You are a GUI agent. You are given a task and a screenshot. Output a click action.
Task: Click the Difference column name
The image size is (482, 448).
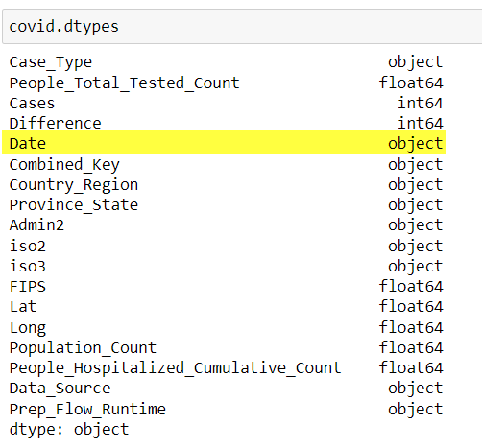[x=55, y=124]
